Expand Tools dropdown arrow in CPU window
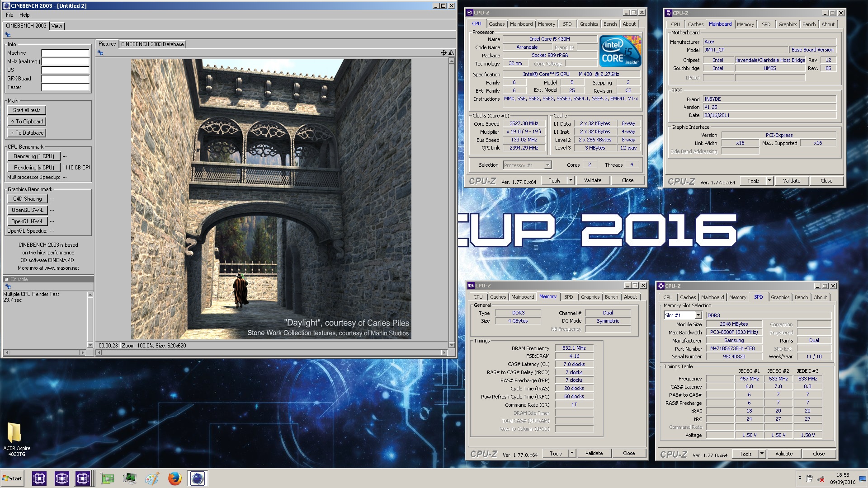 pos(571,180)
